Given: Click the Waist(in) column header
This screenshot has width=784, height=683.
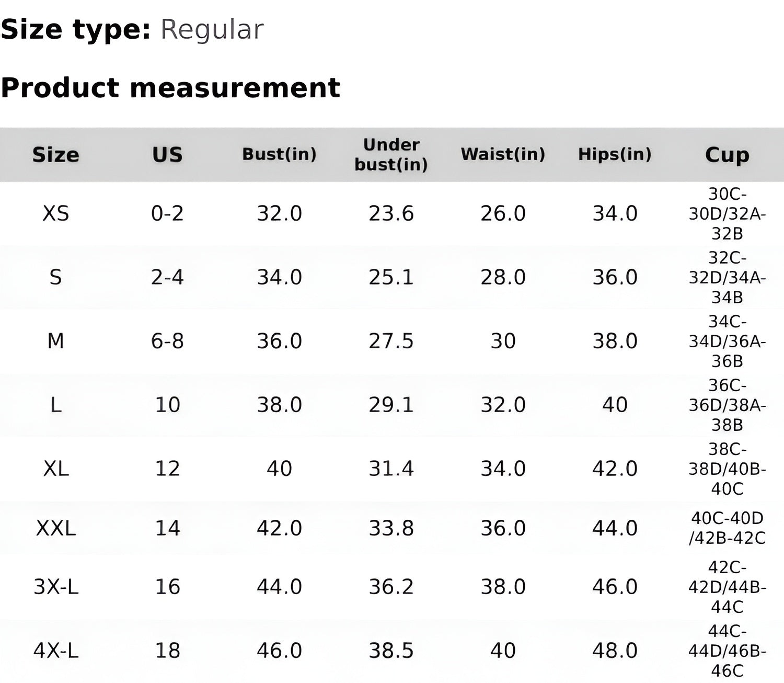Looking at the screenshot, I should point(503,154).
